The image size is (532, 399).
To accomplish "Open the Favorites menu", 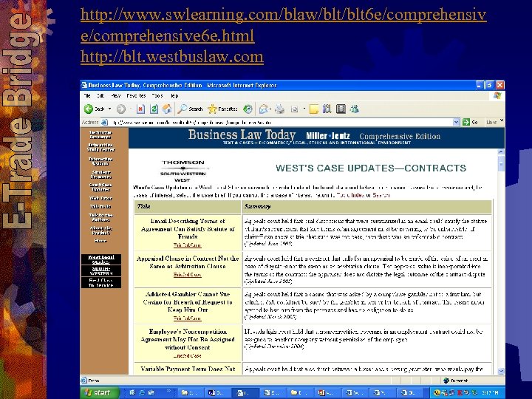I will click(136, 95).
